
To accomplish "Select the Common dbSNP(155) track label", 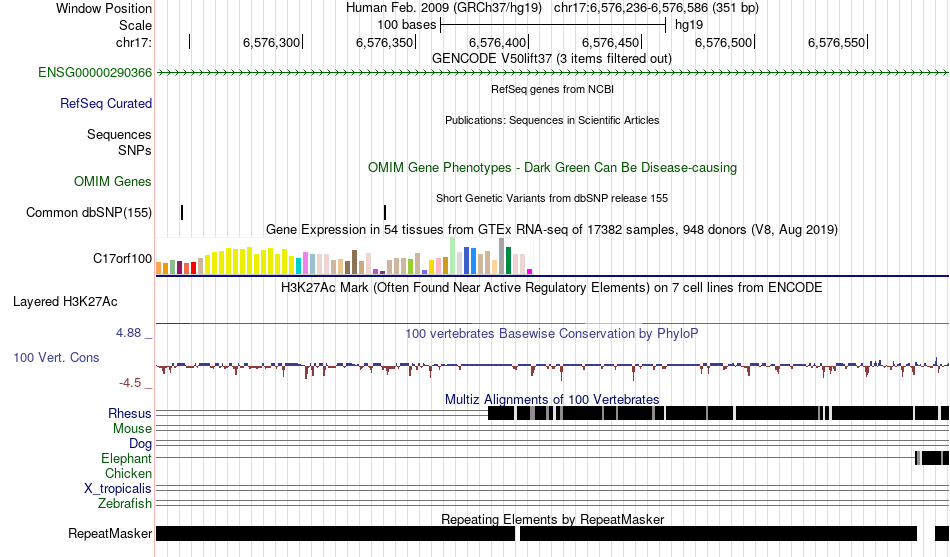I will click(89, 213).
